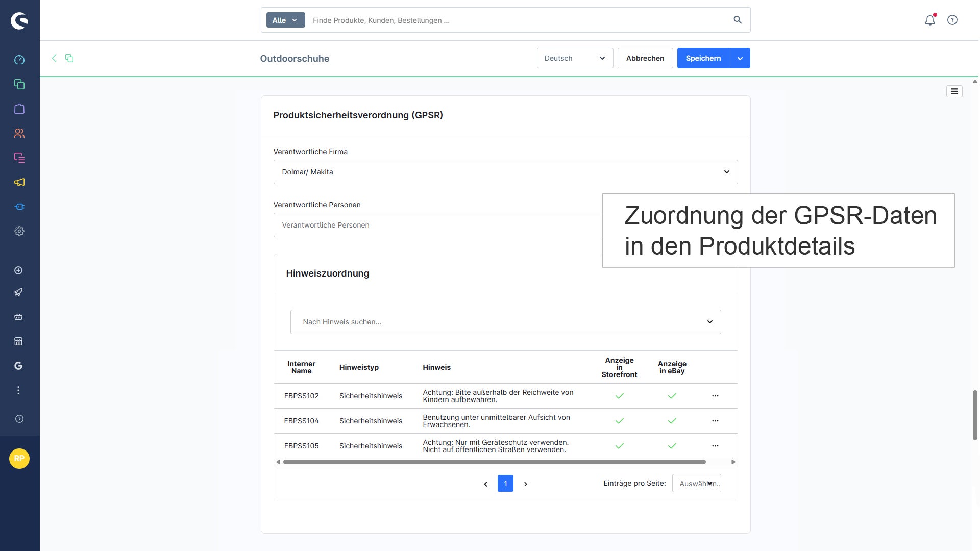Open the Nach Hinweis suchen dropdown
The height and width of the screenshot is (551, 980).
click(505, 322)
